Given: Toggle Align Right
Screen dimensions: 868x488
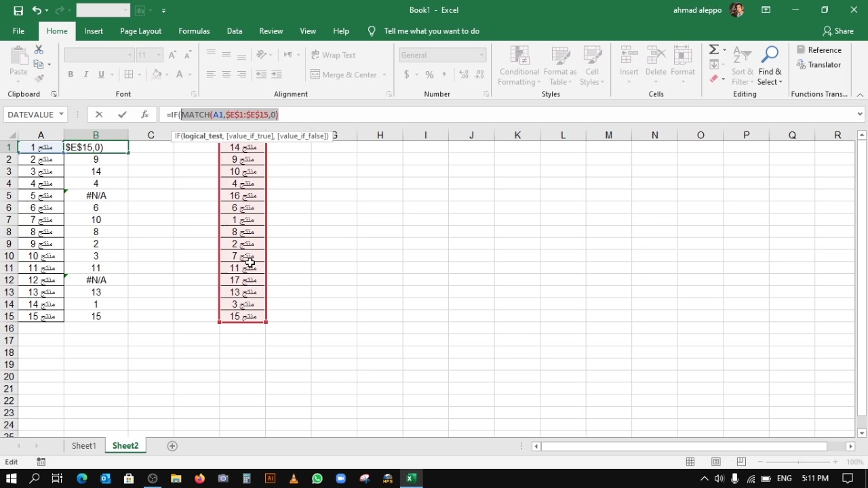Looking at the screenshot, I should pyautogui.click(x=242, y=75).
